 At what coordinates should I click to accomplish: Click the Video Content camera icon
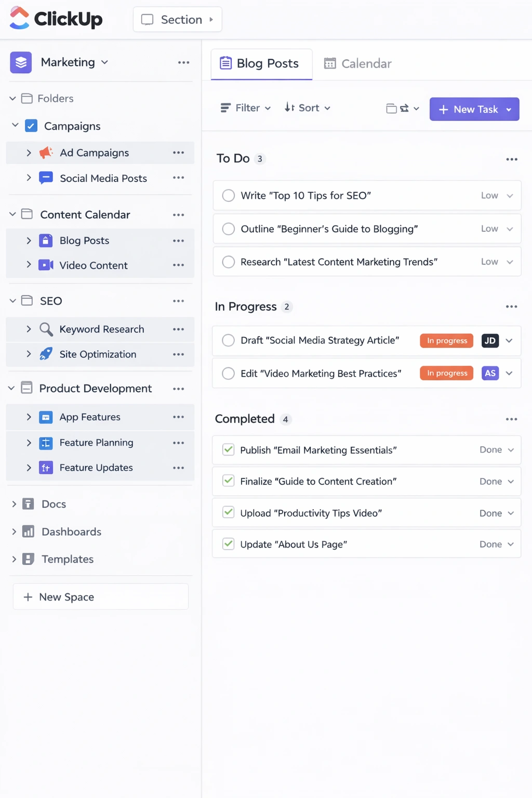46,265
